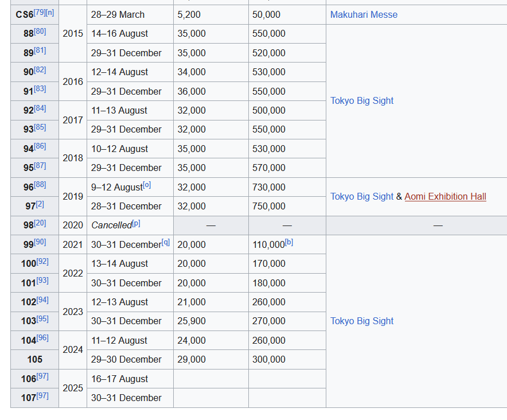Image resolution: width=507 pixels, height=420 pixels.
Task: Select the 500,000 attendance value
Action: coord(268,110)
